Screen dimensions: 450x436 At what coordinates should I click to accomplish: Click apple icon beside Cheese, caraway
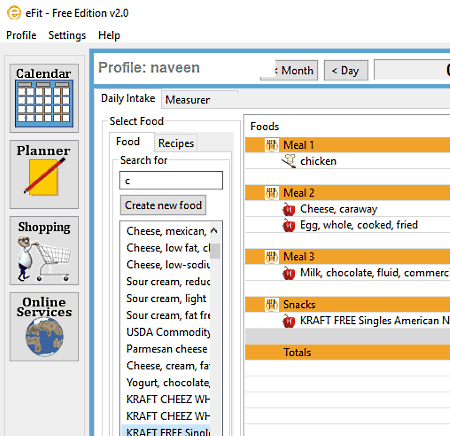tap(289, 209)
